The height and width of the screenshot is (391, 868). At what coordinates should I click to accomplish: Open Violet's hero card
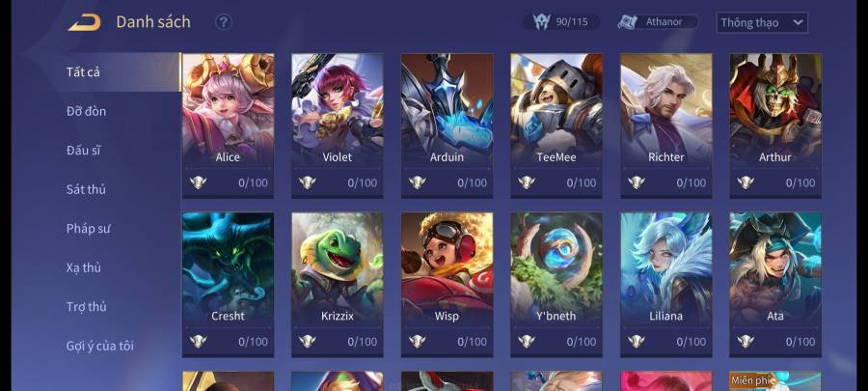(338, 126)
